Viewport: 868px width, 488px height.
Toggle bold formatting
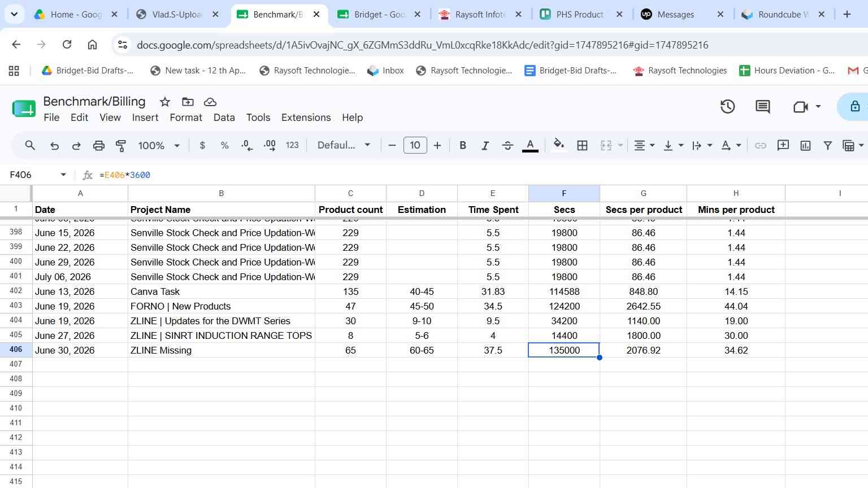[x=463, y=145]
